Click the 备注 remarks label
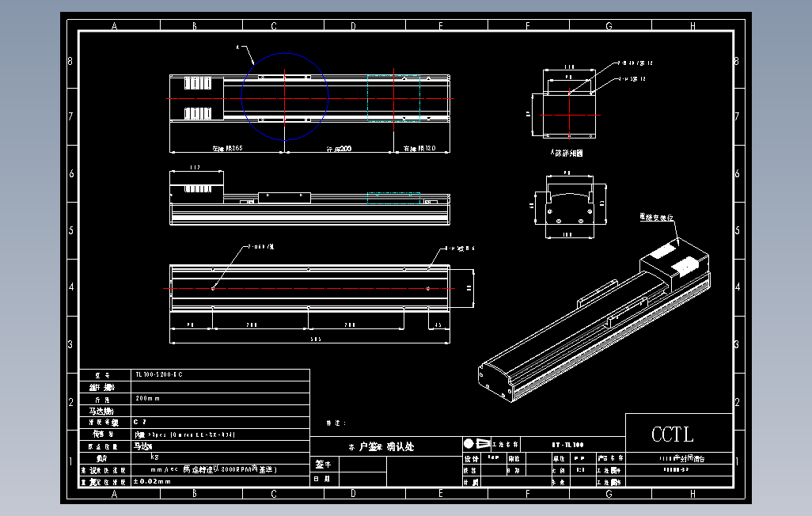 (336, 423)
